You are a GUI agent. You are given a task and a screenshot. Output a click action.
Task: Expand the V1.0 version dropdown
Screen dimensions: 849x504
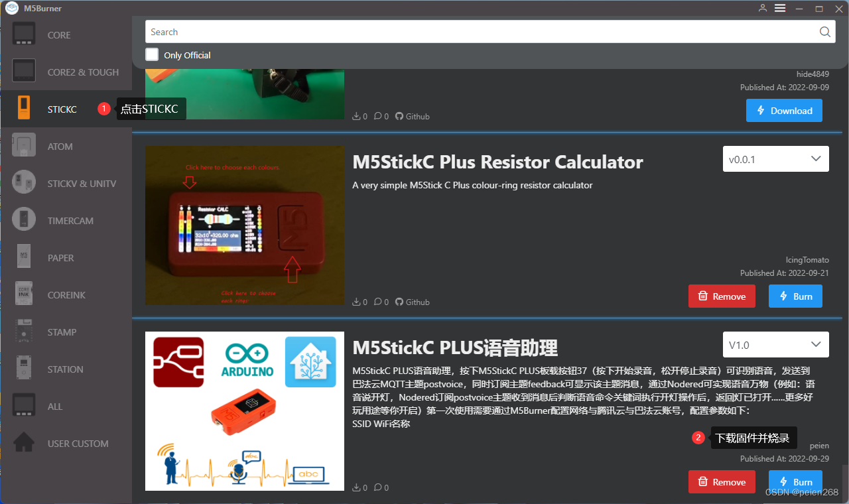[x=775, y=345]
